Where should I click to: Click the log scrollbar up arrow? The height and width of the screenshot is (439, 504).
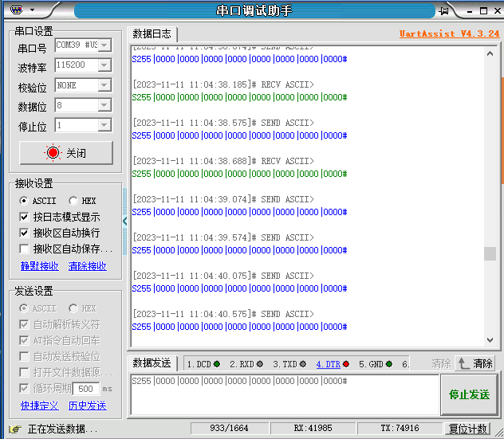tap(490, 53)
